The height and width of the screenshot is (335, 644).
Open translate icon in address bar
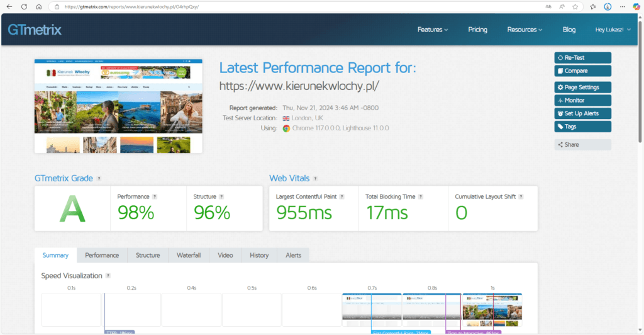tap(548, 6)
